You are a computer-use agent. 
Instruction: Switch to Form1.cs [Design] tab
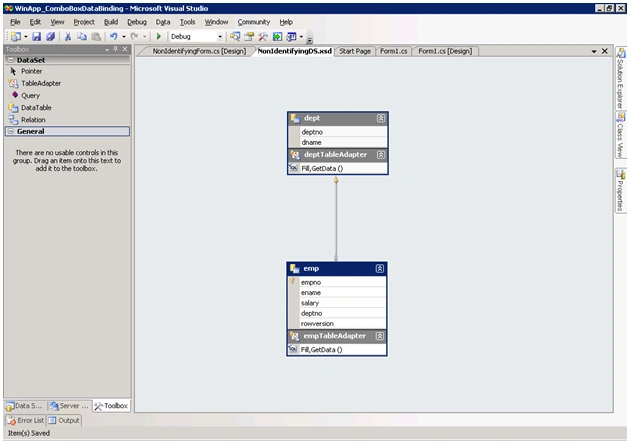[445, 51]
